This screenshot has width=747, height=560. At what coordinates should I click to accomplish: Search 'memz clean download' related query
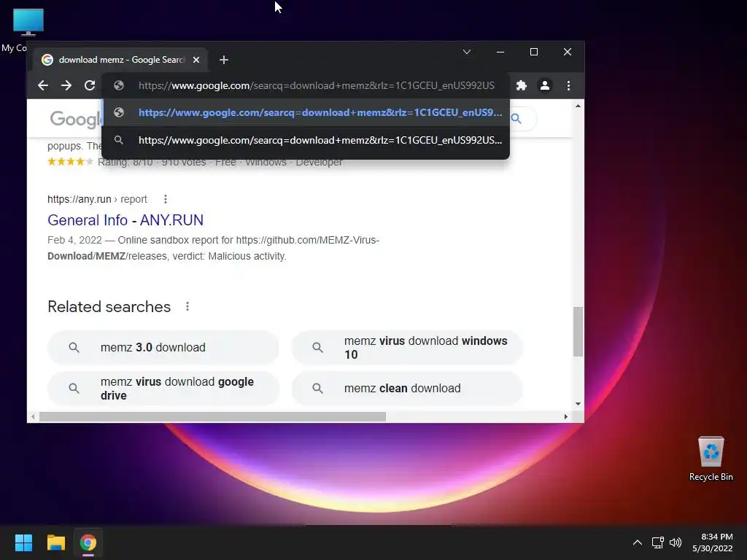pos(407,389)
